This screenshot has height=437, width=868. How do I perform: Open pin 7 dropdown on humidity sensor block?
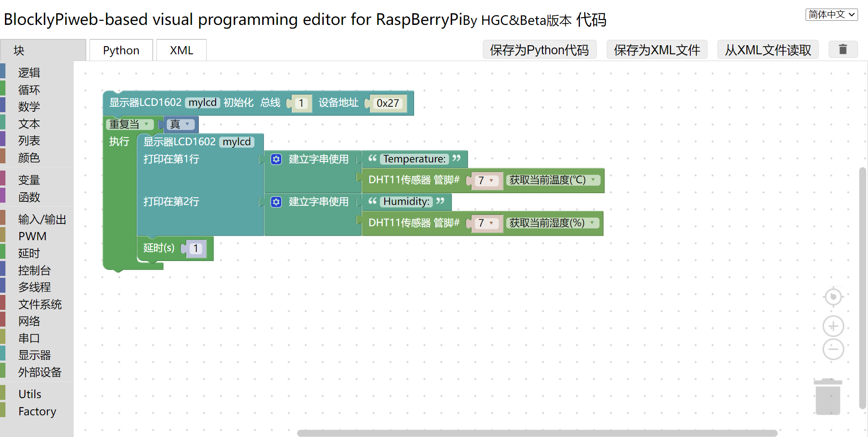[x=486, y=223]
